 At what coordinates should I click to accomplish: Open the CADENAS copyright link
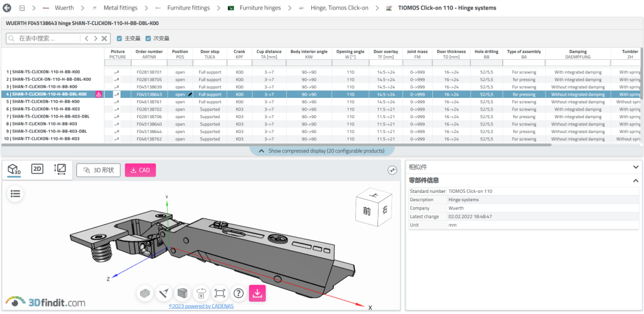(x=201, y=306)
